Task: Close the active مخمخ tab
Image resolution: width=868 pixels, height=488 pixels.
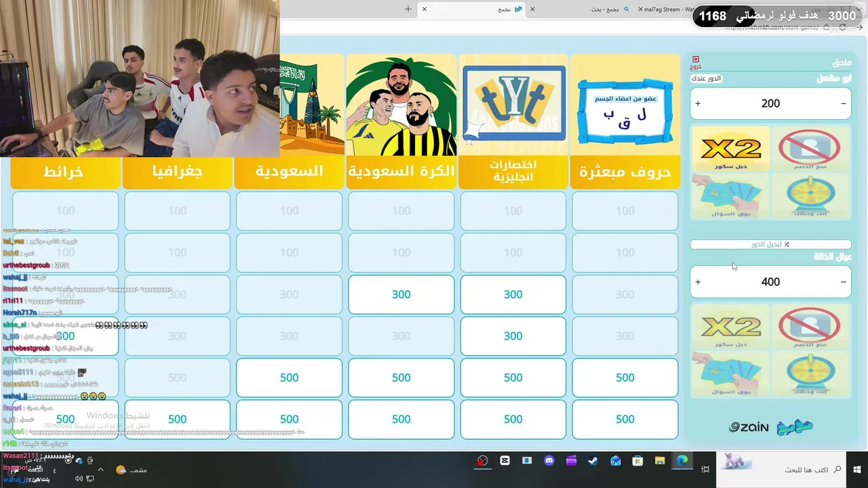Action: coord(425,9)
